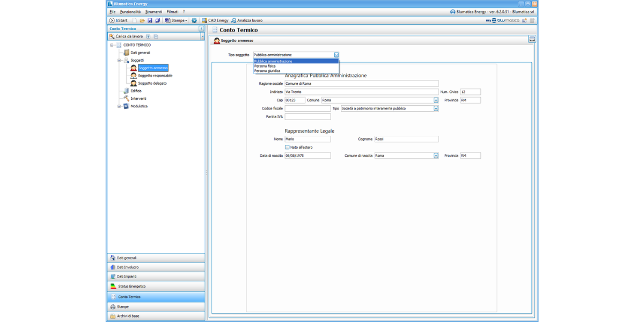The height and width of the screenshot is (322, 644).
Task: Enable the Nato all'estero checkbox
Action: tap(287, 147)
